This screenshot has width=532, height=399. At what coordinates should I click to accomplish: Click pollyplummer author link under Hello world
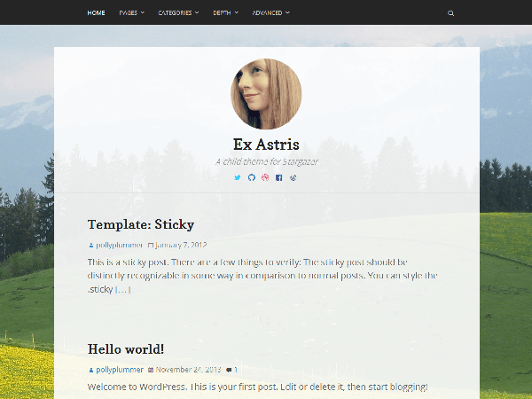point(120,370)
